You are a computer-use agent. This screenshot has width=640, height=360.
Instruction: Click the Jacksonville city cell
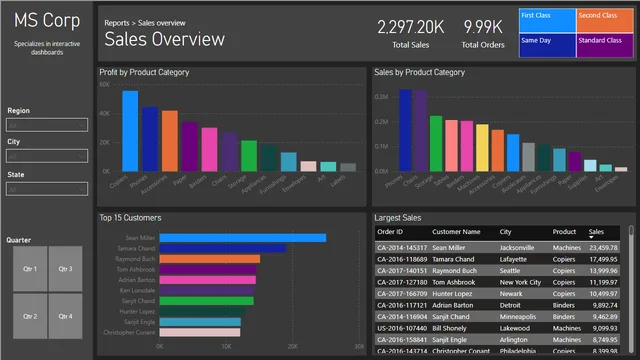tap(517, 248)
